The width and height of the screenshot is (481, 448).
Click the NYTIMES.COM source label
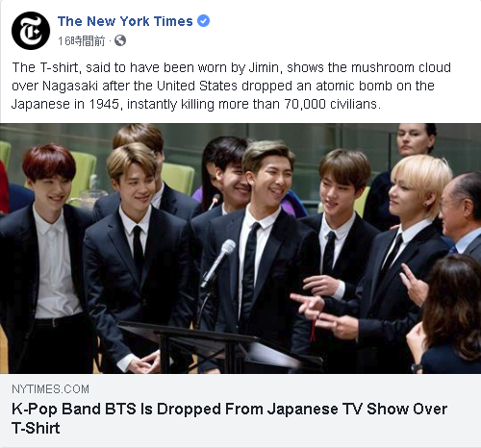(50, 389)
